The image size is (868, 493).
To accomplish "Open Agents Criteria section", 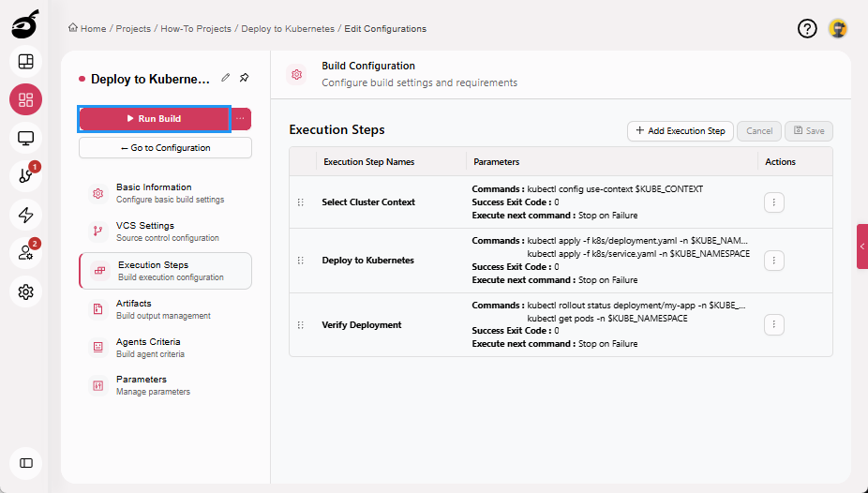I will click(x=165, y=348).
